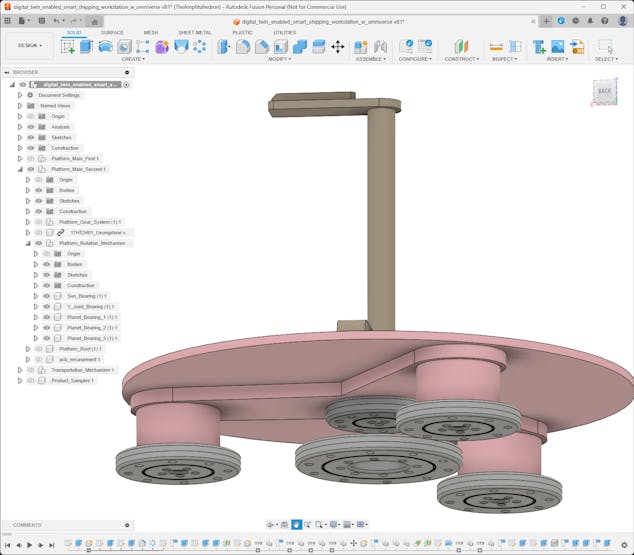The image size is (634, 555).
Task: Expand the Product_Samples:1 tree node
Action: tap(19, 381)
